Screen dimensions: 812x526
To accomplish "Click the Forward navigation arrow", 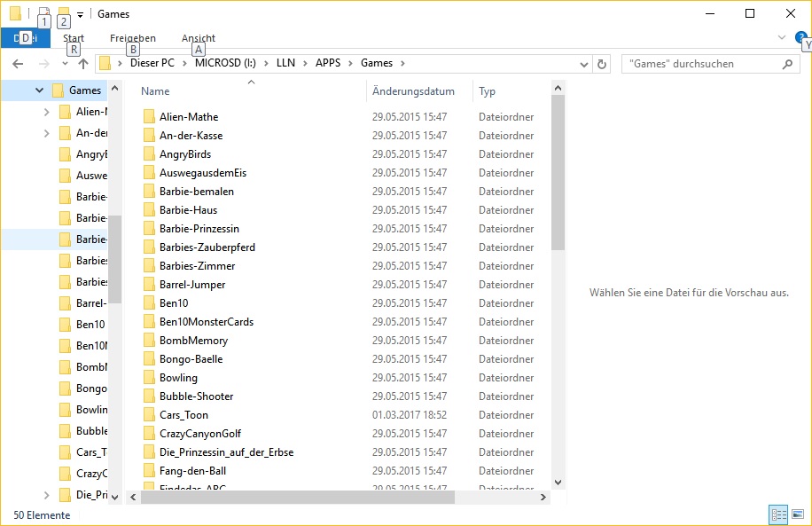I will (44, 64).
